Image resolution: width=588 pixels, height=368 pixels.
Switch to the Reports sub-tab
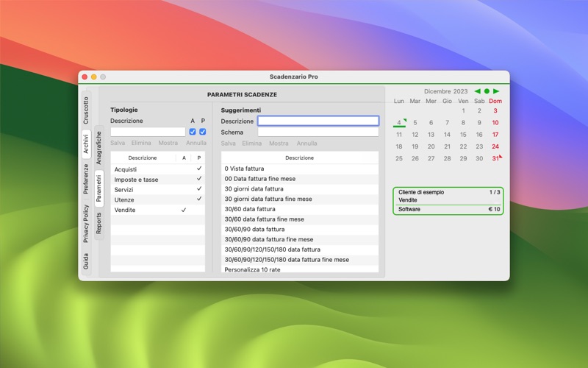(98, 224)
